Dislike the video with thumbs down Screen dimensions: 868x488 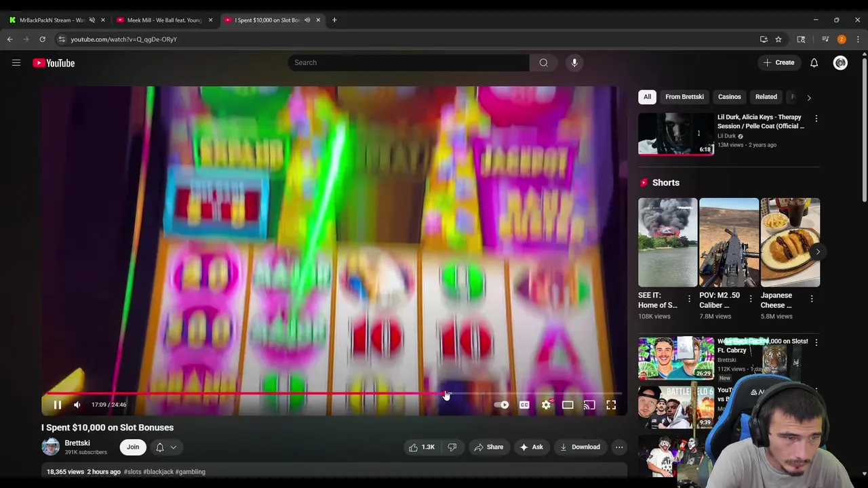452,447
